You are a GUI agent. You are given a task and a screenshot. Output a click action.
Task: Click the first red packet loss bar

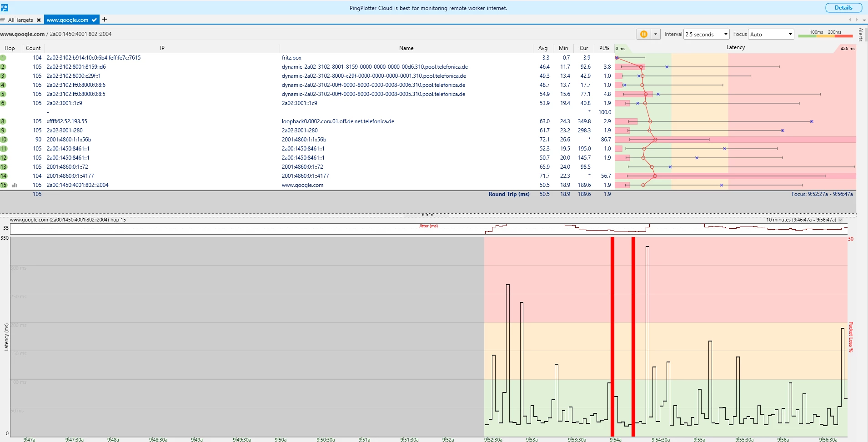(612, 337)
